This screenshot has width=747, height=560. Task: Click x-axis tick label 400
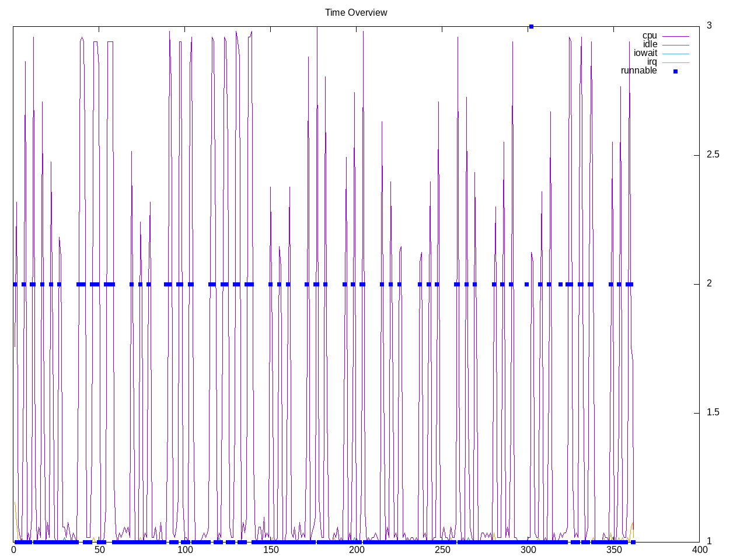tap(699, 549)
